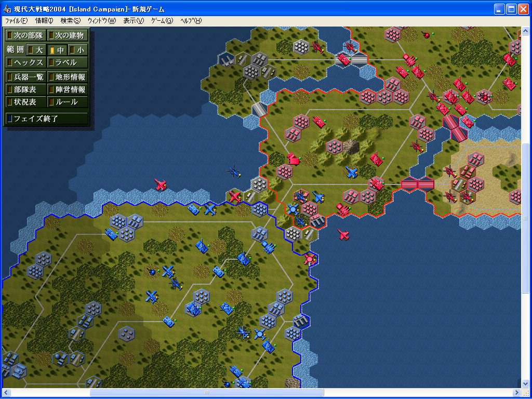Click the 次の部隊 next unit button
Viewport: 532px width, 399px height.
pos(26,35)
